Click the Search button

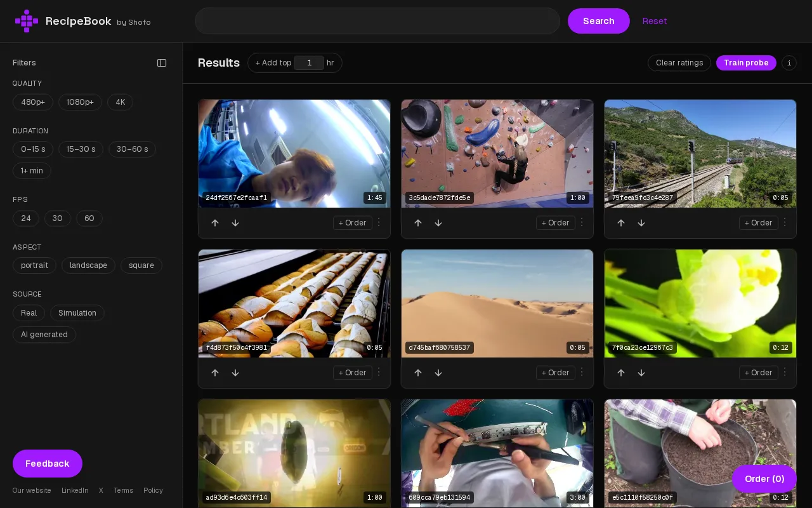[x=599, y=21]
